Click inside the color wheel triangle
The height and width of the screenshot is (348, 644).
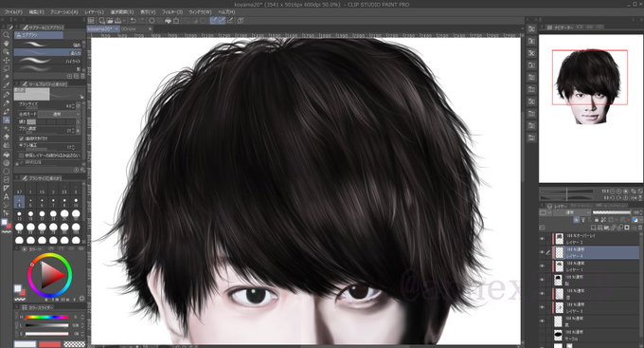click(x=51, y=275)
